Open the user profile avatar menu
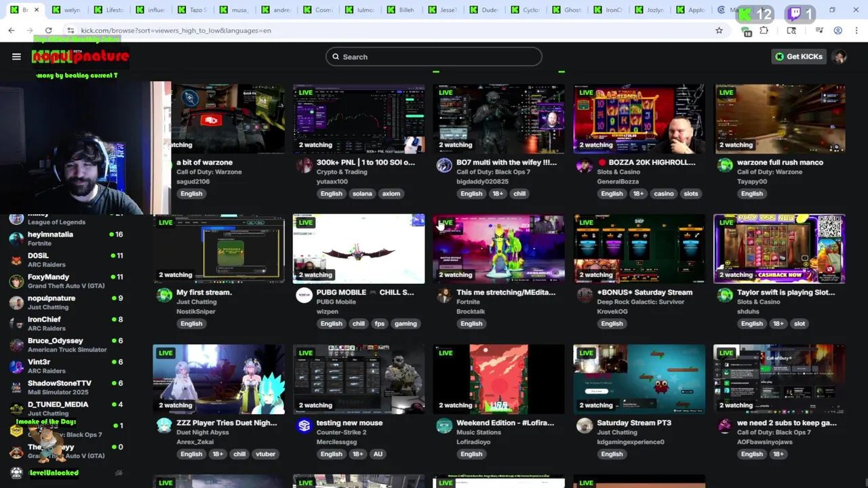 pos(840,57)
